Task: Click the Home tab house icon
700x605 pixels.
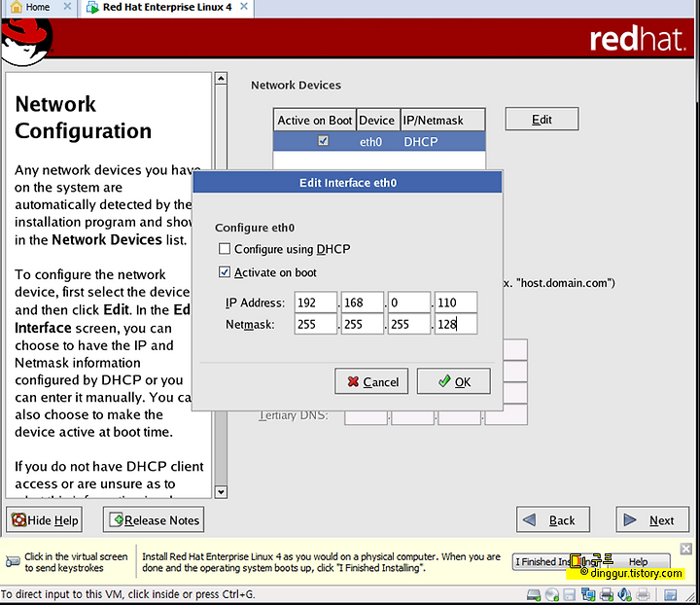Action: (x=17, y=7)
